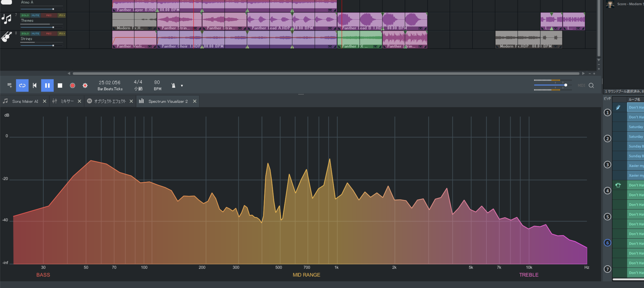Select highlighted pitch 6 circle button
Viewport: 644px width, 288px height.
point(608,243)
